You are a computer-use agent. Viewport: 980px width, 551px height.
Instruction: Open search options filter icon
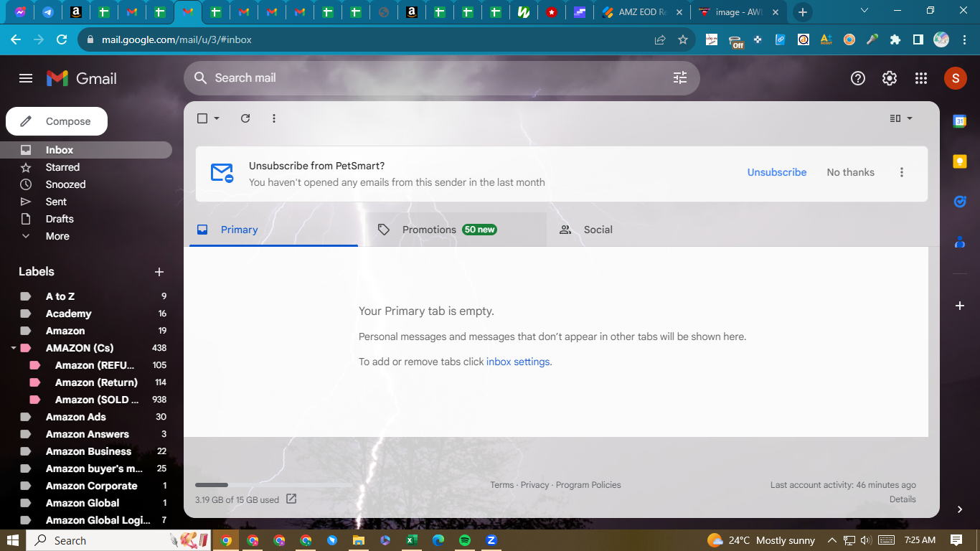680,77
